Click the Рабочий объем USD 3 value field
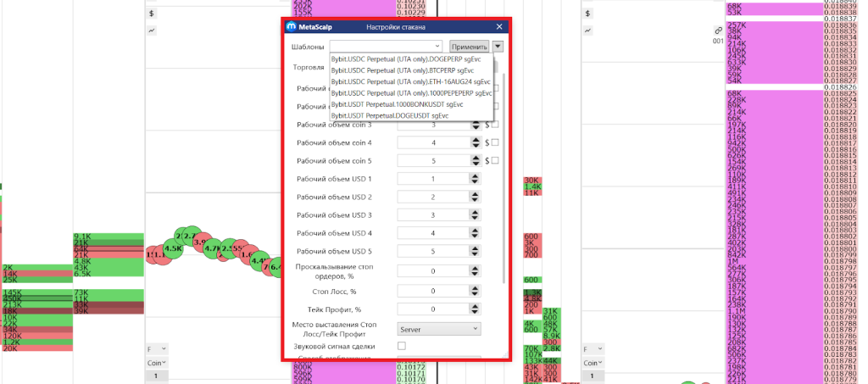868x384 pixels. pyautogui.click(x=434, y=214)
